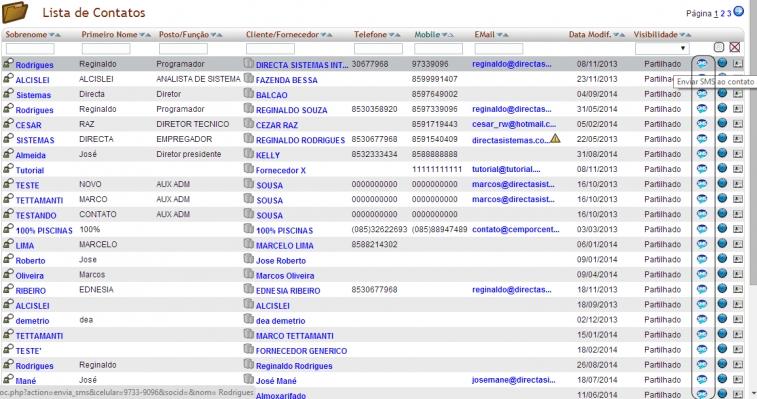Open EDNESIA RIBEIRO company link
757x399 pixels.
point(288,291)
